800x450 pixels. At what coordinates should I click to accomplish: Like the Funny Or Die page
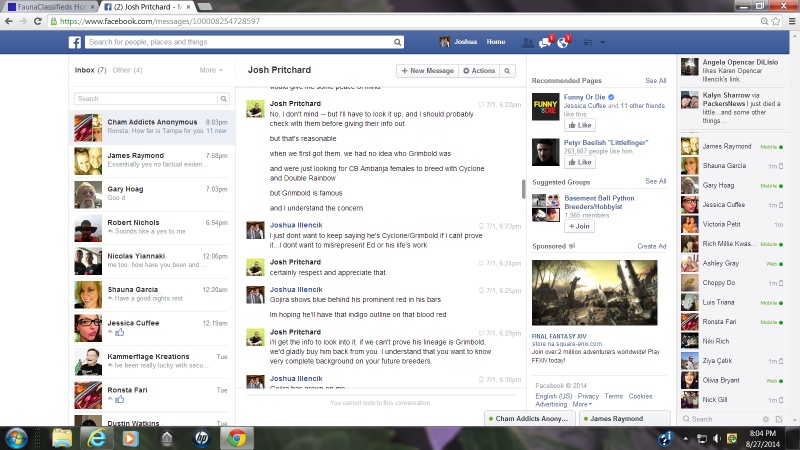click(x=580, y=125)
